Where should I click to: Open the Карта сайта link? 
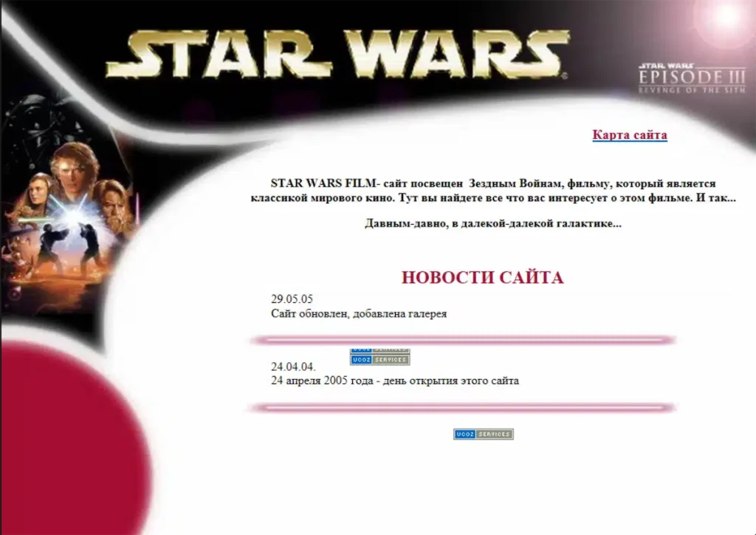click(630, 134)
